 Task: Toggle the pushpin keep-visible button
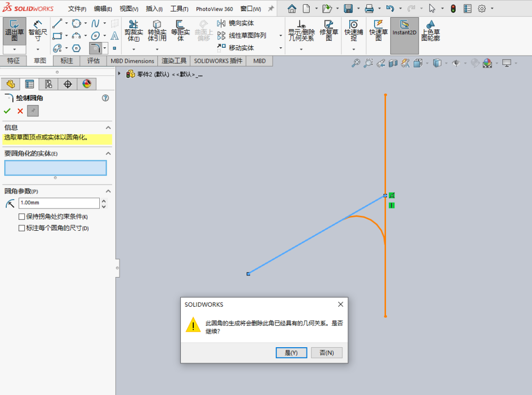point(33,111)
